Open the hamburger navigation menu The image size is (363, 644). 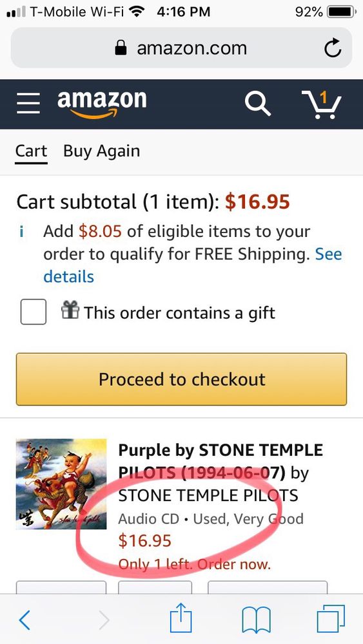coord(28,103)
